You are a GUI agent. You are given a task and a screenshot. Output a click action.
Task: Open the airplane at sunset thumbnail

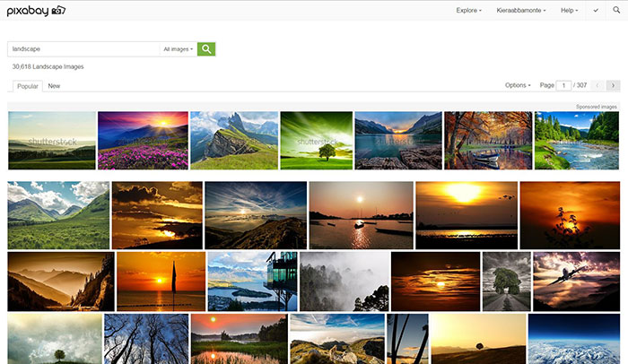coord(576,281)
